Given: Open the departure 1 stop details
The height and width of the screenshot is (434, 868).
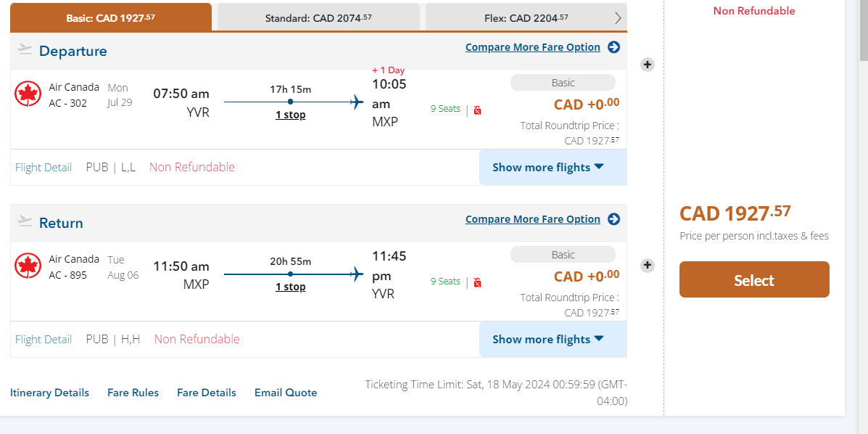Looking at the screenshot, I should pos(290,115).
